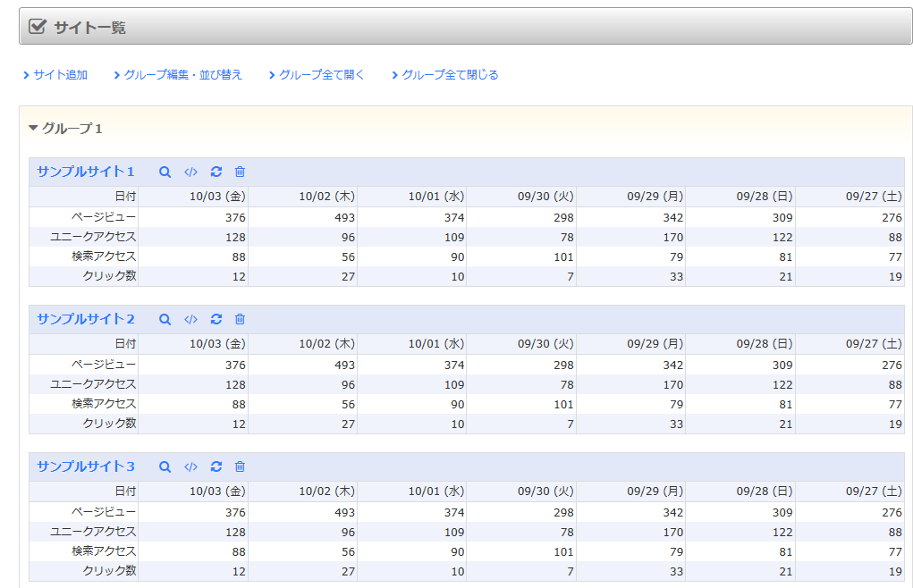Open the code tag icon for サンプルサイト3
This screenshot has height=588, width=913.
[190, 466]
